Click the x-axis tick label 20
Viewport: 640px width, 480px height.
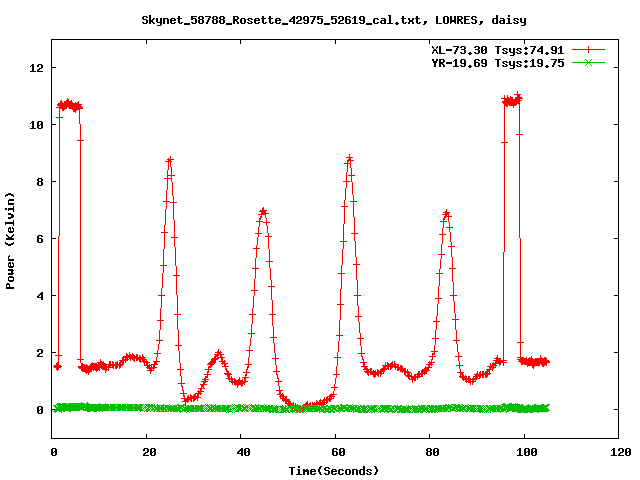(149, 452)
